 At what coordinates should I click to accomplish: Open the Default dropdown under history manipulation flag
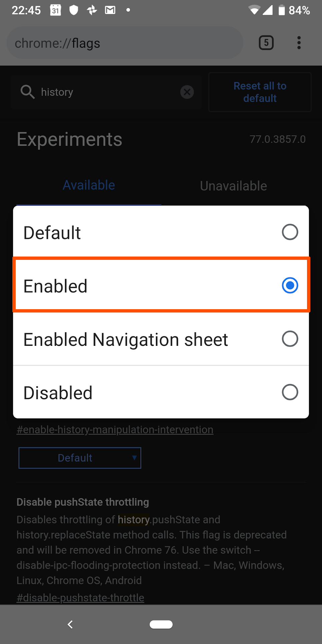[x=80, y=458]
